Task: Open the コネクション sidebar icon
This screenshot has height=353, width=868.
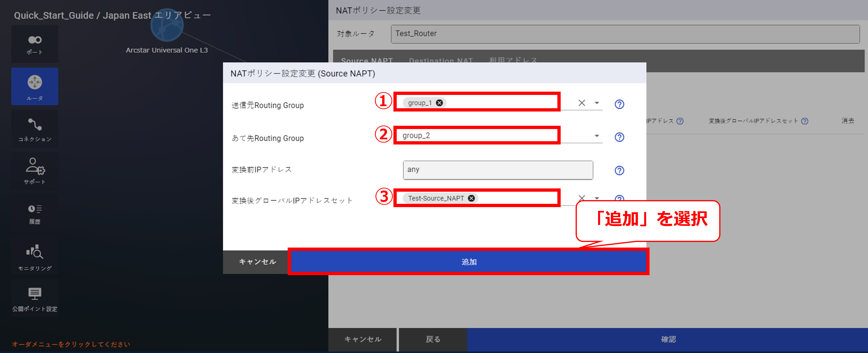Action: tap(35, 129)
